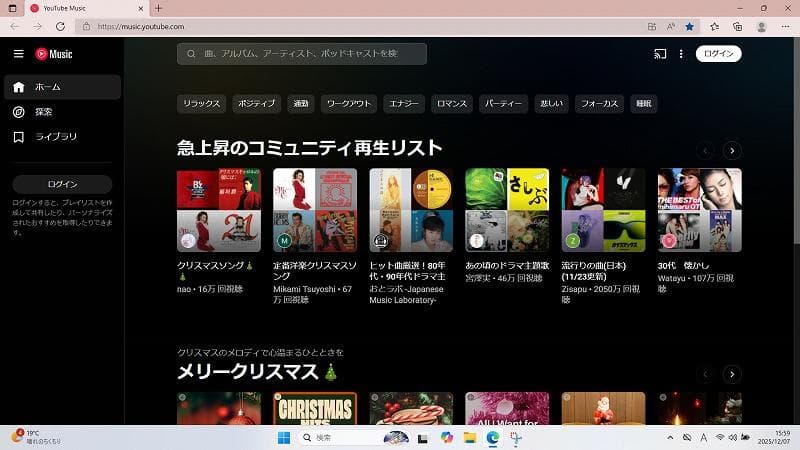This screenshot has width=800, height=450.
Task: Open the 30代 懐かし playlist thumbnail
Action: tap(699, 210)
